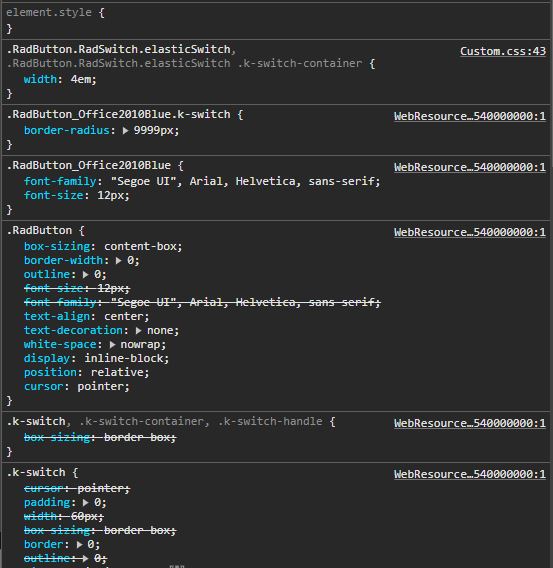The width and height of the screenshot is (553, 568).
Task: Expand the white-space shorthand triangle
Action: tap(112, 344)
